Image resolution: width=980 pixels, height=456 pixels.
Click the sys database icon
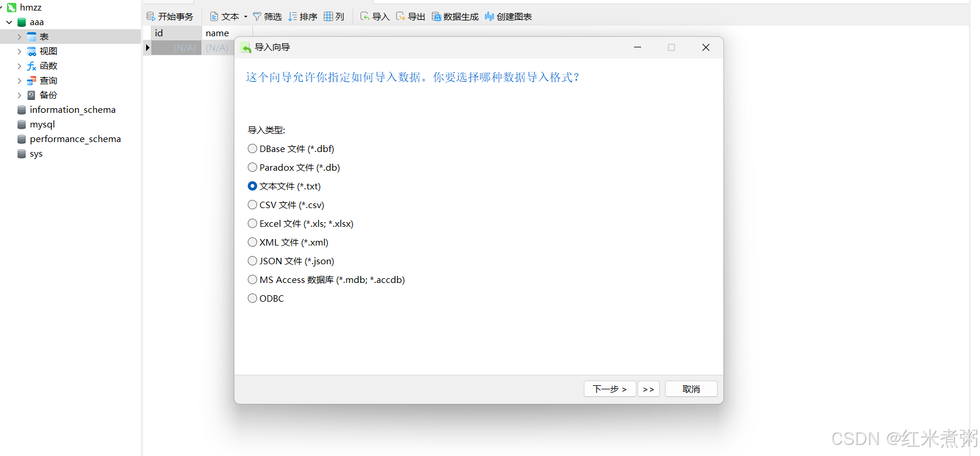point(22,154)
